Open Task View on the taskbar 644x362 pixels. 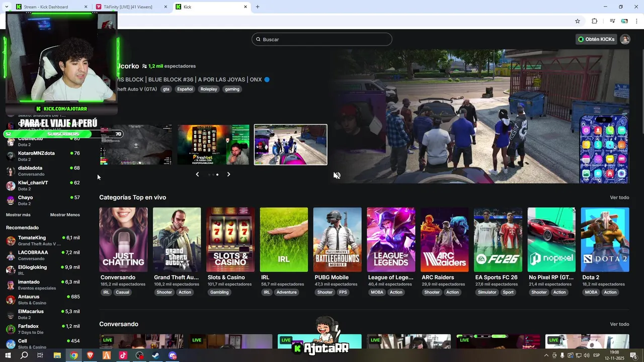[40, 355]
